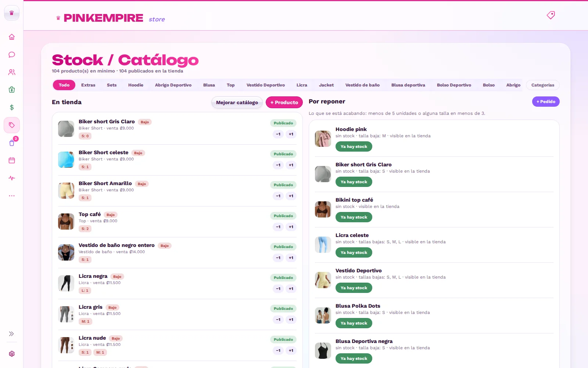The image size is (588, 368).
Task: Mark Bikini top café as Ya hay stock
Action: [x=354, y=217]
